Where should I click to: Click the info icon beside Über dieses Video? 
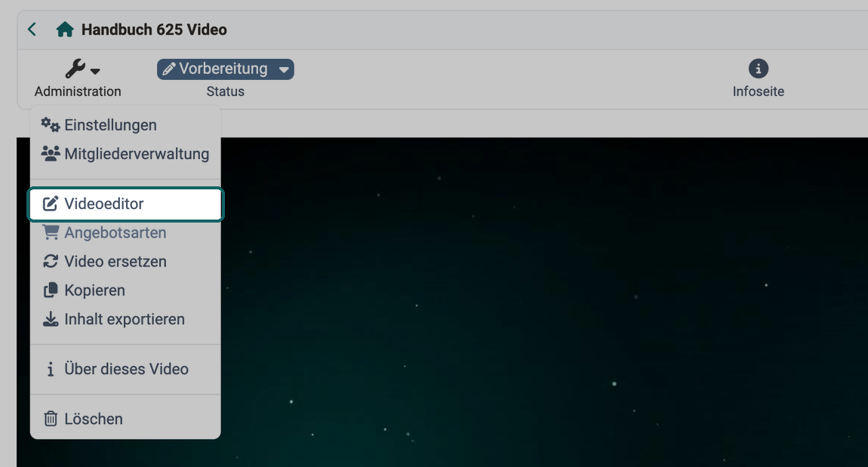[x=51, y=369]
